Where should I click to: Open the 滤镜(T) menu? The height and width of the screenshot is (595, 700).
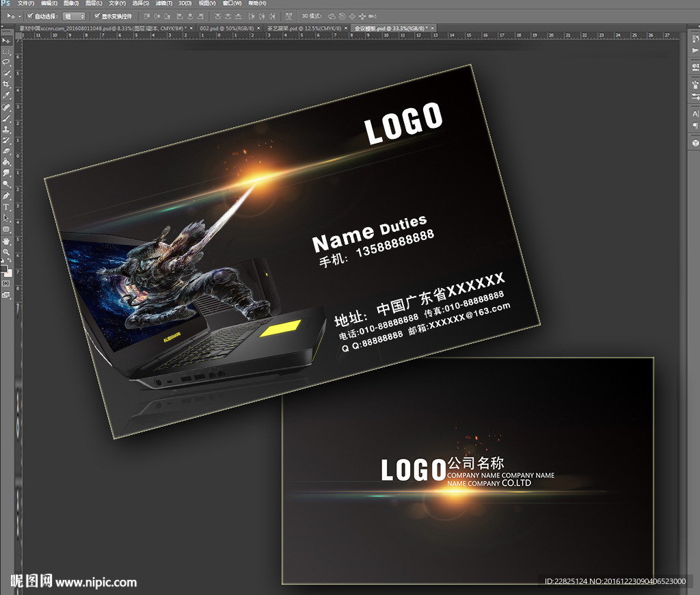164,3
